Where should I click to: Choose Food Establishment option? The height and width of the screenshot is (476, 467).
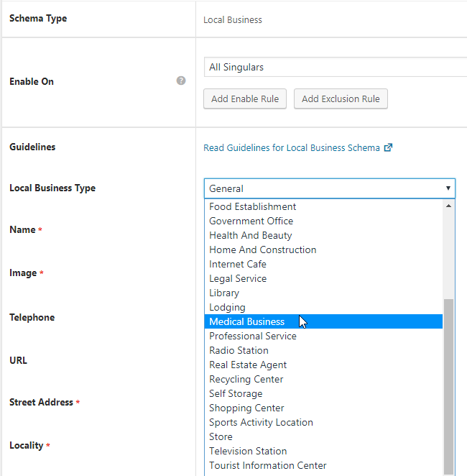[252, 206]
